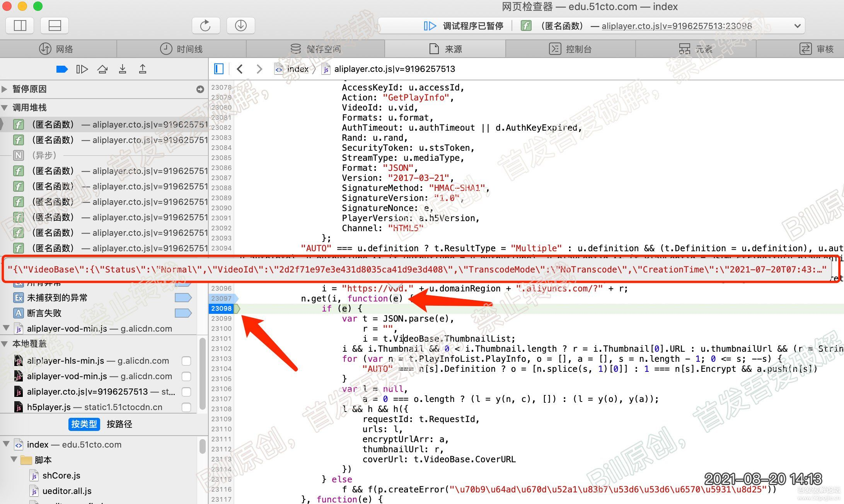Open the 储存空间 tab

pyautogui.click(x=315, y=49)
